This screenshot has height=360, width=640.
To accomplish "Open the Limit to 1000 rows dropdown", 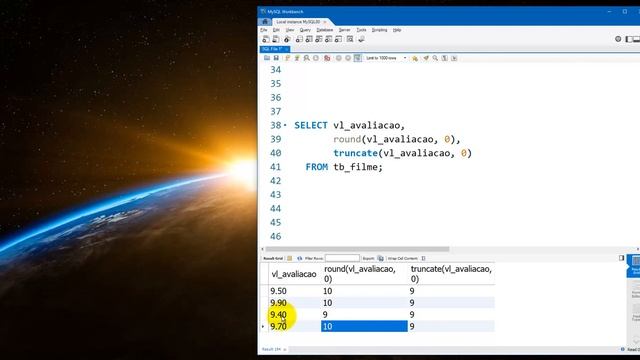I will click(x=386, y=58).
